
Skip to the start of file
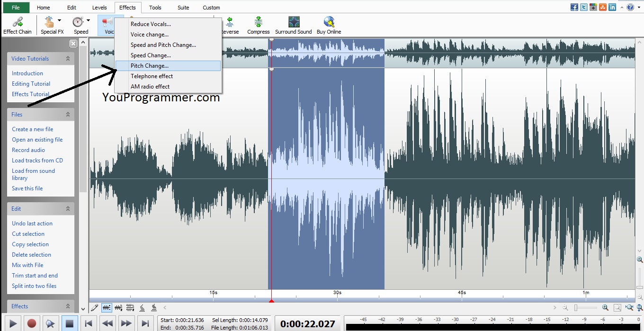[x=88, y=324]
